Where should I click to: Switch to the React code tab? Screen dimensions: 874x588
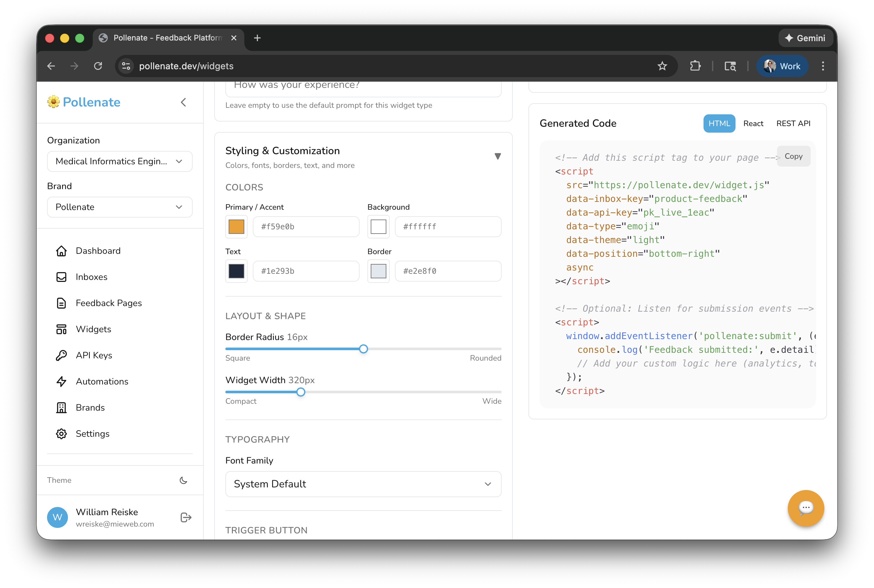[753, 123]
